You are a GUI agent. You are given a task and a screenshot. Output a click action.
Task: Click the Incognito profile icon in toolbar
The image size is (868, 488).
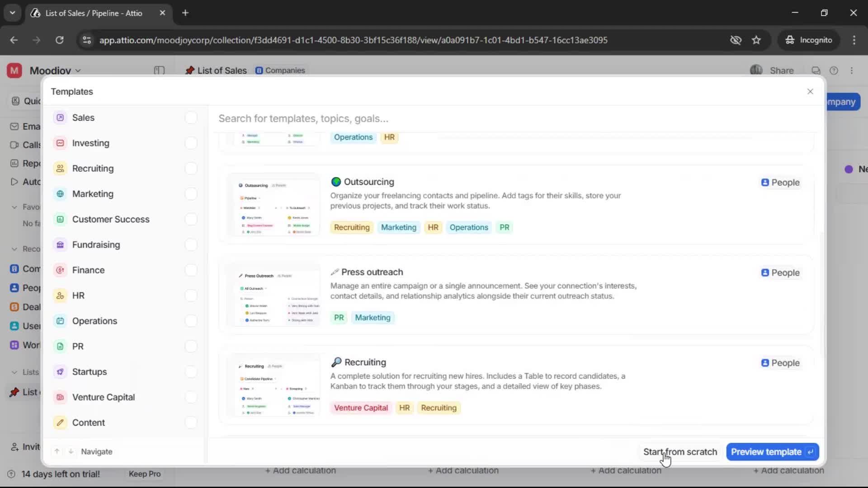coord(789,40)
